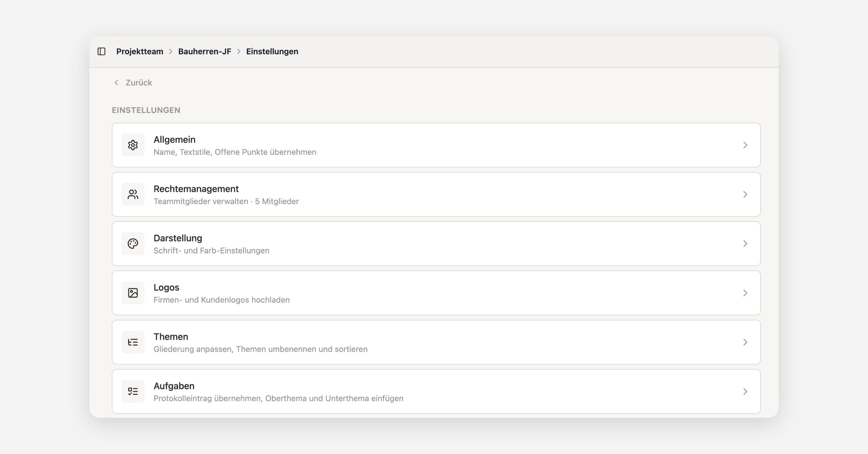Click the Logos image icon
The image size is (868, 454).
[133, 293]
